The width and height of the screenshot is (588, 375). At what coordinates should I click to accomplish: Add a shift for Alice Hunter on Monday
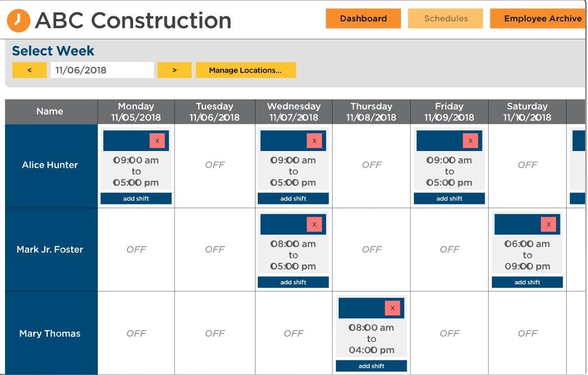click(136, 198)
